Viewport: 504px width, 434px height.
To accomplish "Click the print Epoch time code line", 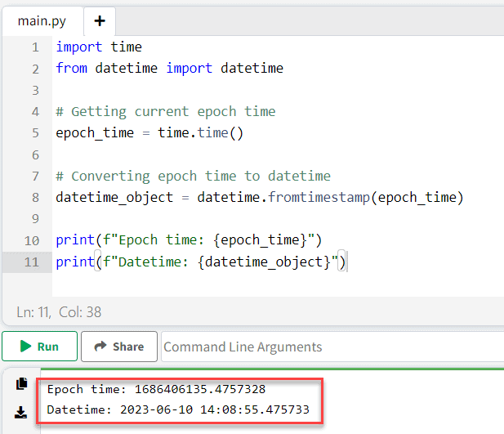I will coord(189,240).
